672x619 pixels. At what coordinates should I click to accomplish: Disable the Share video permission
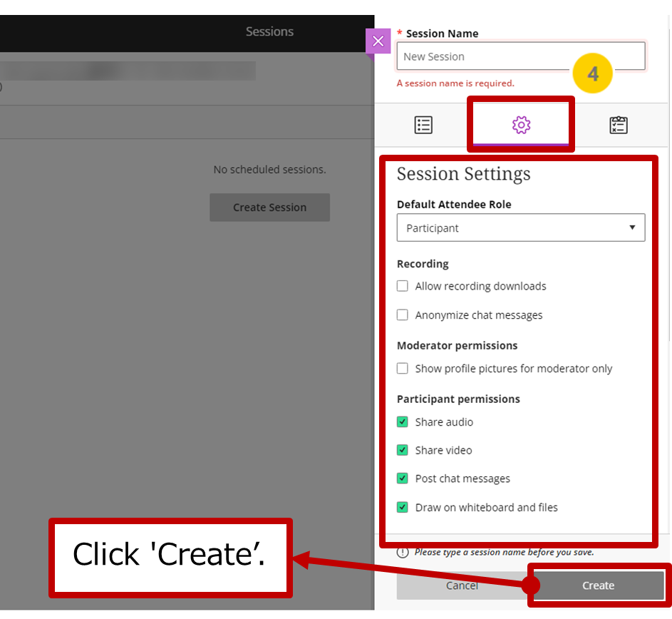tap(402, 450)
